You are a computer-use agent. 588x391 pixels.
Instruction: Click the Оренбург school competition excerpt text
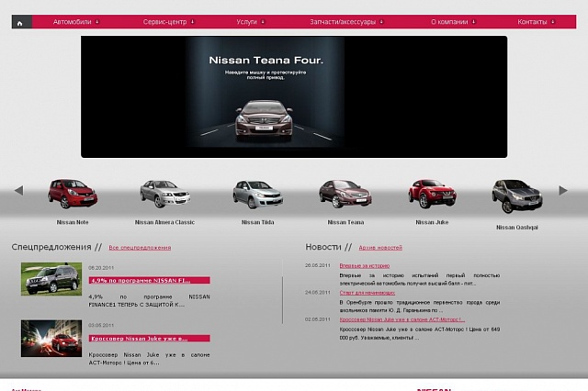(x=420, y=307)
